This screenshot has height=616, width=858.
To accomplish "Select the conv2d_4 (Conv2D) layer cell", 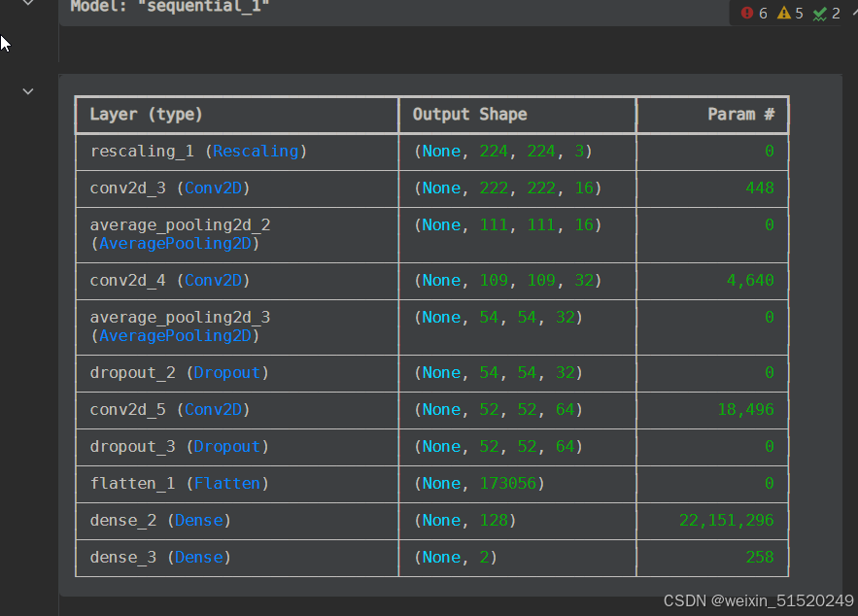I will 170,281.
